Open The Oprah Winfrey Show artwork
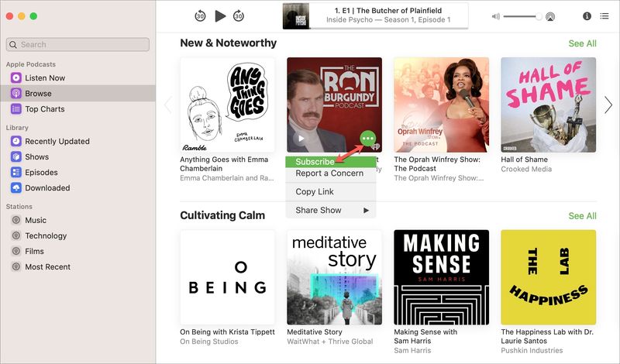 tap(441, 105)
